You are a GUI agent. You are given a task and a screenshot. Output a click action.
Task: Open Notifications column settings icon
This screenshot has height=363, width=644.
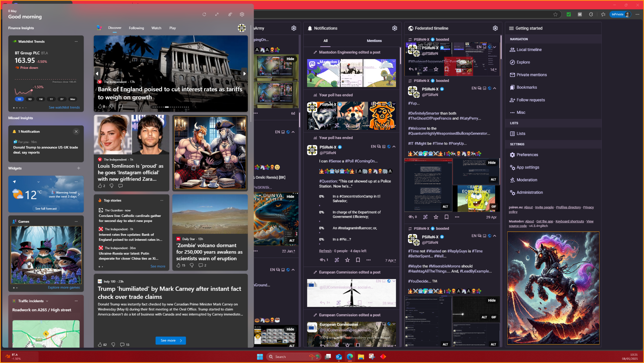point(394,28)
